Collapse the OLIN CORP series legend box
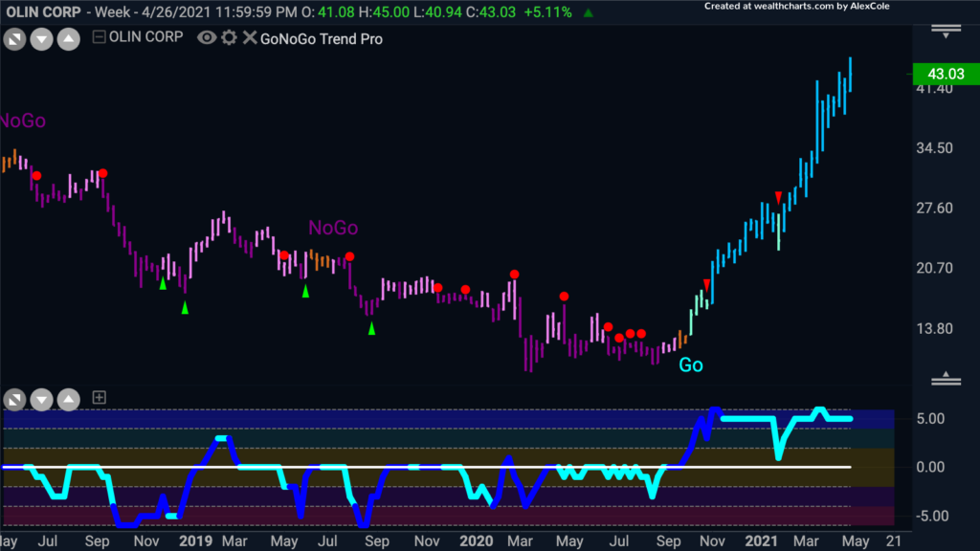Screen dimensions: 980x551 tap(99, 37)
